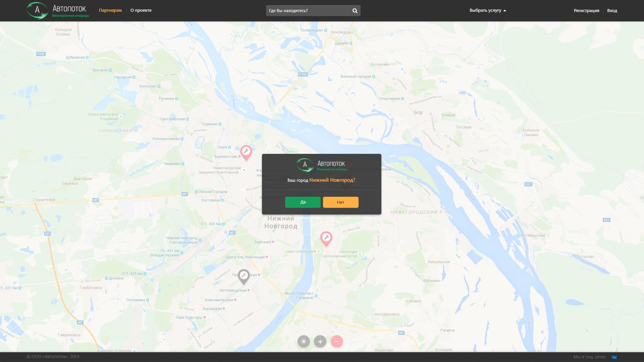Decline city with the Нет button

click(x=341, y=202)
